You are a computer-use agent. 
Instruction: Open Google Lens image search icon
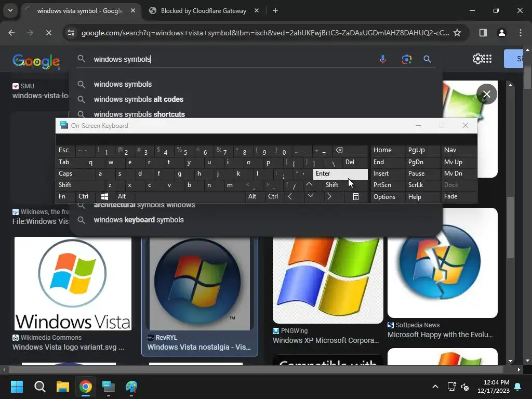[406, 59]
